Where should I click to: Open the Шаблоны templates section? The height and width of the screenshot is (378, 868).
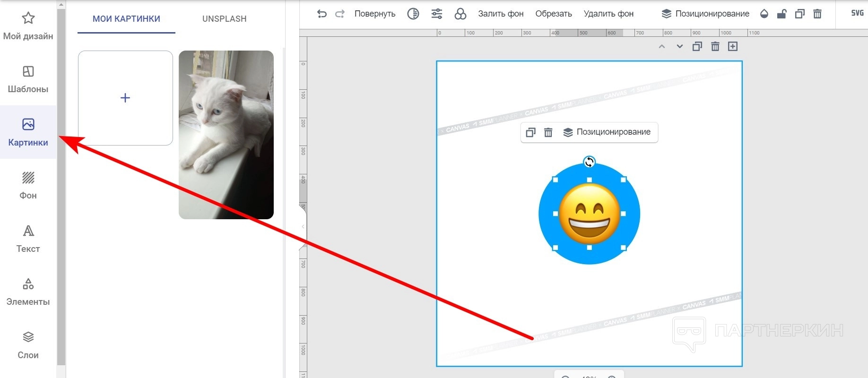[28, 79]
